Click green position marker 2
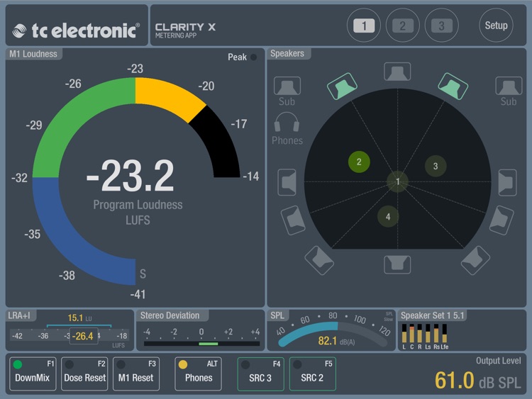Viewport: 532px width, 399px height. (x=359, y=162)
